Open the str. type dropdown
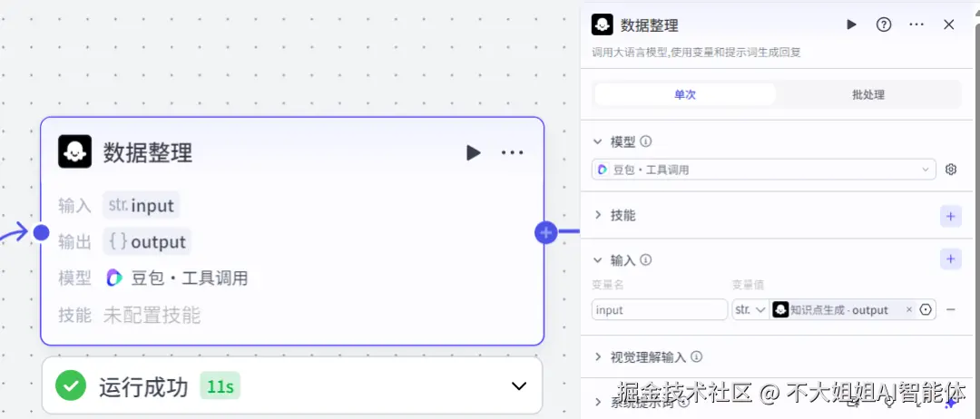 pyautogui.click(x=750, y=310)
